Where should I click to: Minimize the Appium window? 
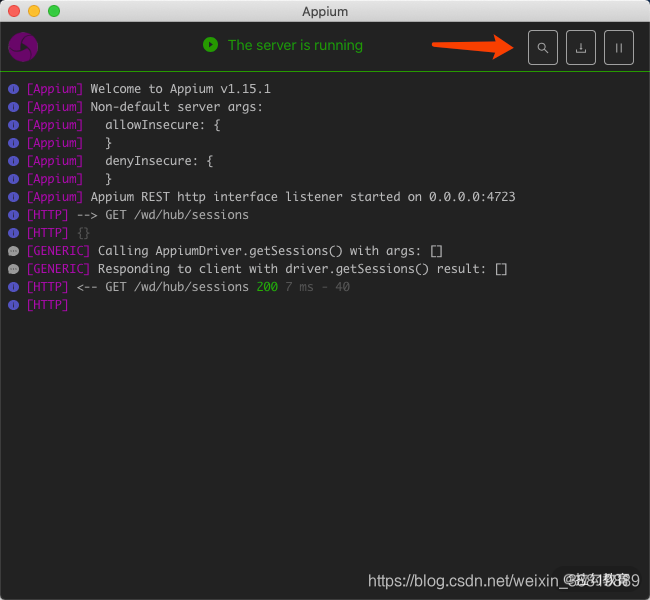click(34, 11)
